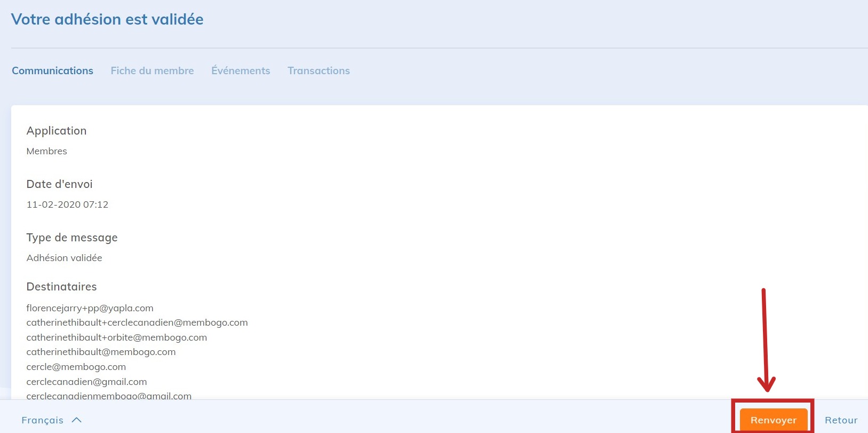Open the Français language dropdown
The image size is (868, 433).
[43, 420]
